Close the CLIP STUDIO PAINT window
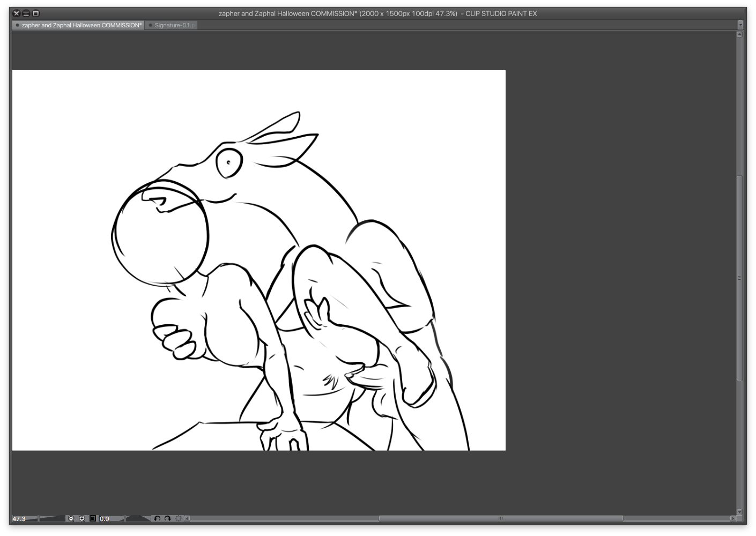Image resolution: width=756 pixels, height=536 pixels. (16, 13)
